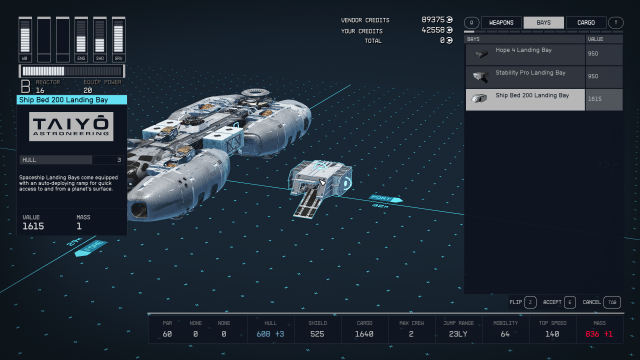Viewport: 640px width, 360px height.
Task: Click the value 1615 for Ship Bed 200
Action: pos(595,99)
